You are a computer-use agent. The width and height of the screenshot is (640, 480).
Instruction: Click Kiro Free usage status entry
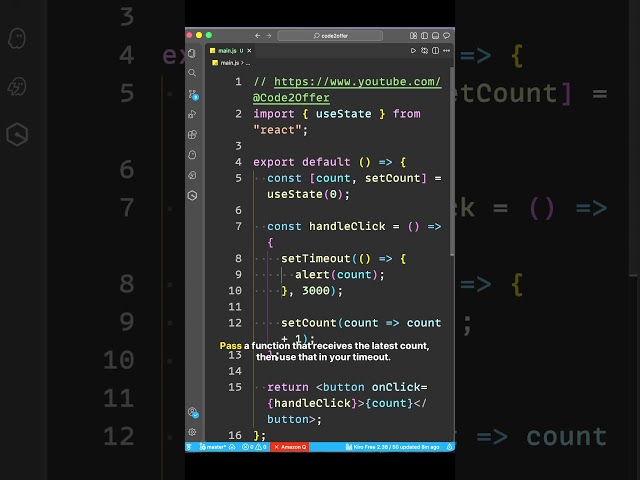pos(393,447)
